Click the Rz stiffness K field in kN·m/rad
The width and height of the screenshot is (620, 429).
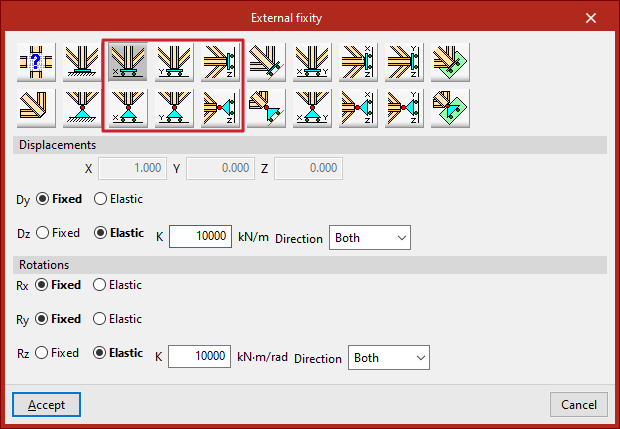199,356
